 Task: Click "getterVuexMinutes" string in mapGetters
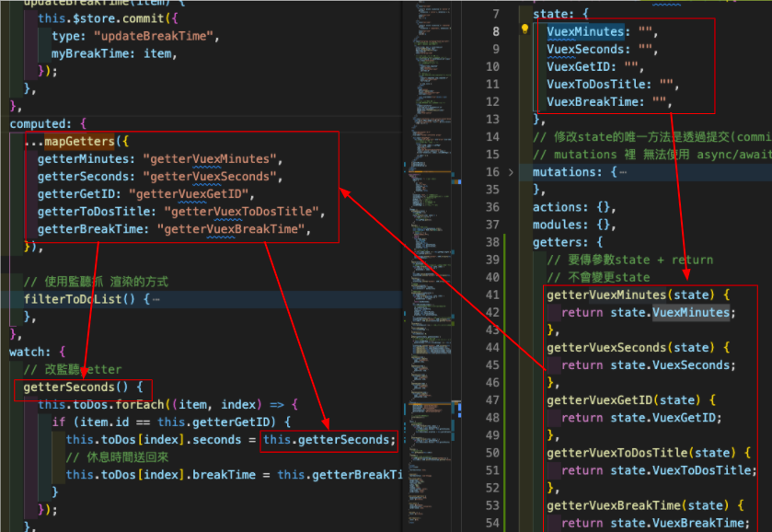210,159
